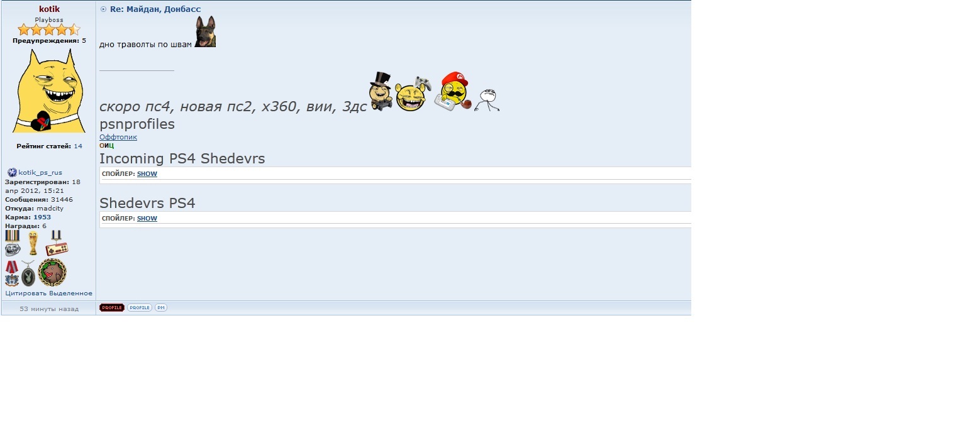Screen dimensions: 980x421
Task: Open the Оффтопик link
Action: pos(118,137)
